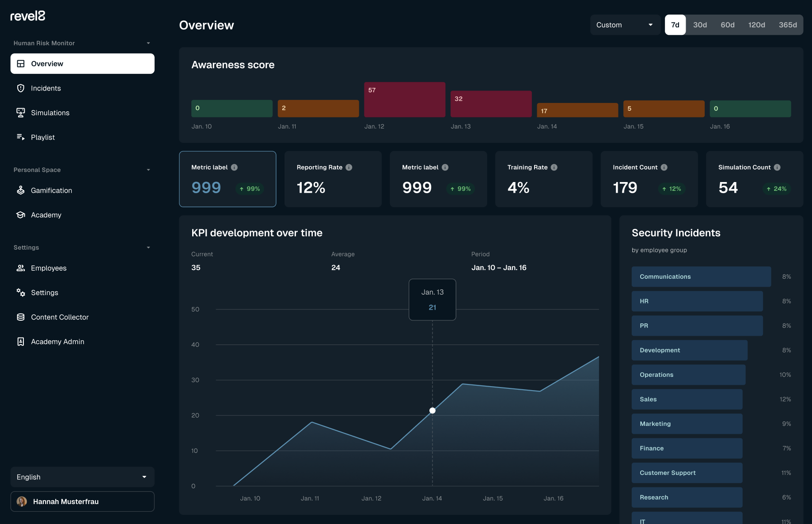This screenshot has height=524, width=812.
Task: Select the Incidents shield icon
Action: tap(21, 88)
